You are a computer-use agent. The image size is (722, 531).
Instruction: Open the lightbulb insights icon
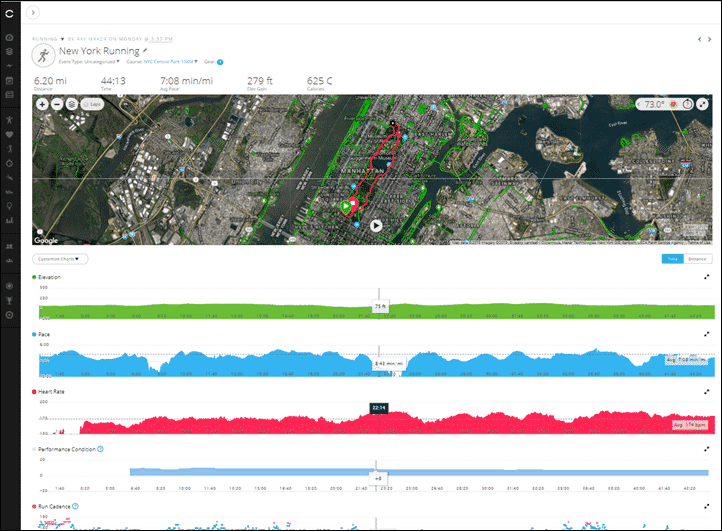tap(10, 206)
